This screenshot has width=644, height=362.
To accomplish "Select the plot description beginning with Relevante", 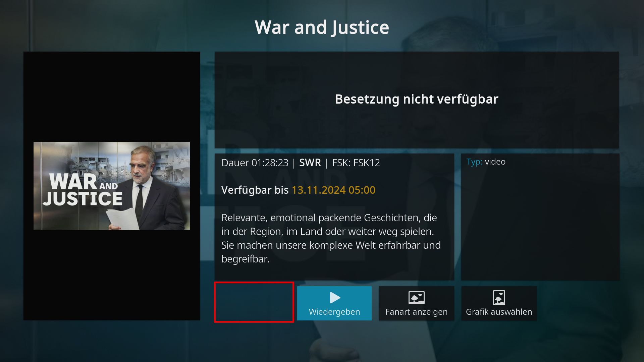I will click(x=331, y=238).
